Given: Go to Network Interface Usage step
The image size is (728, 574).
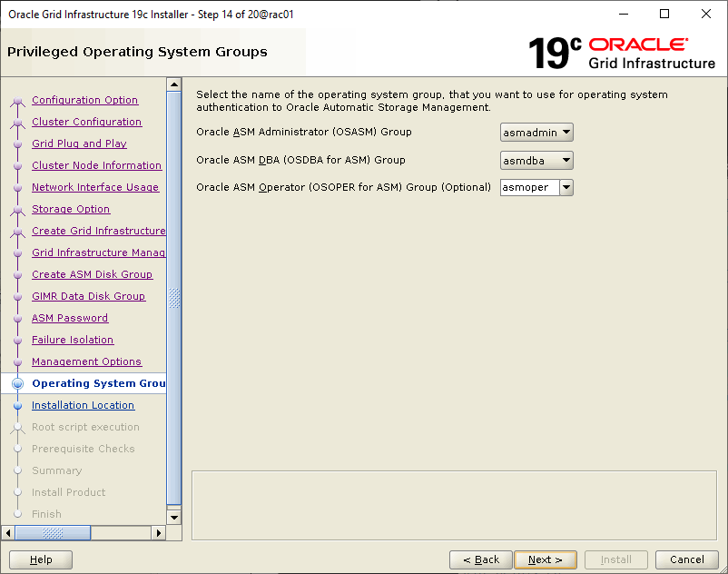Looking at the screenshot, I should (95, 187).
